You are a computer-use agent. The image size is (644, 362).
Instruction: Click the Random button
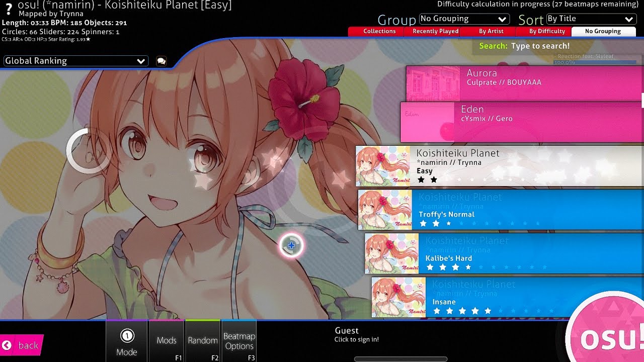pyautogui.click(x=203, y=341)
